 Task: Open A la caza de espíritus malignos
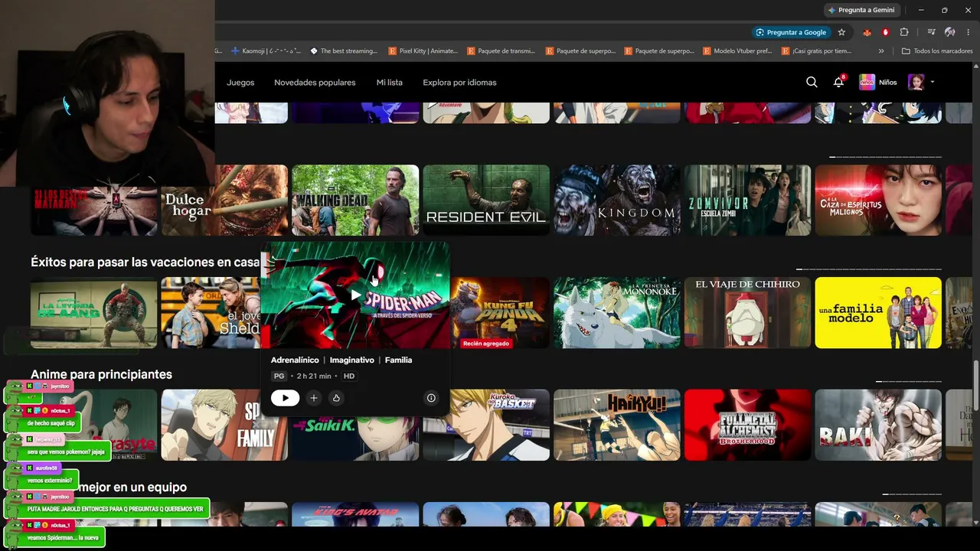pos(878,200)
